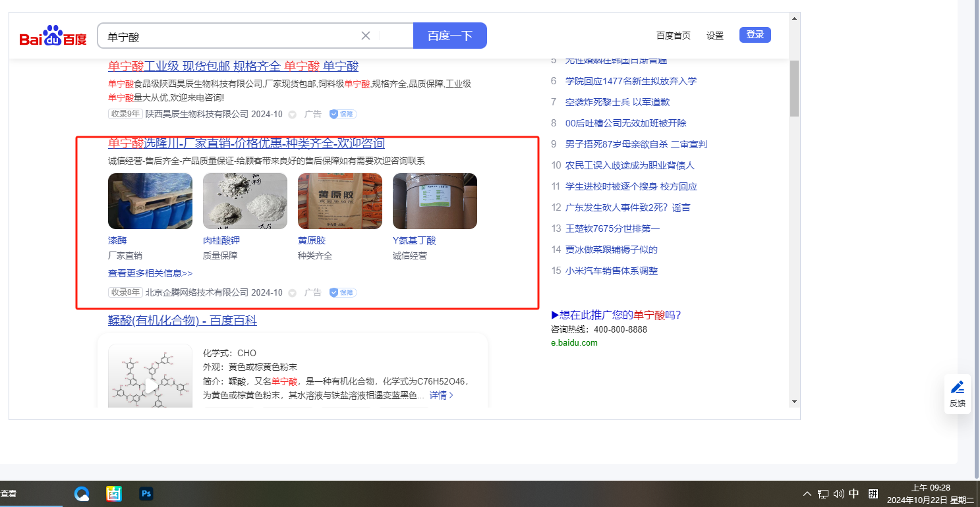Click the 保障 badge beside 北京企腾网络技术有限公司
Viewport: 980px width, 507px height.
click(343, 292)
